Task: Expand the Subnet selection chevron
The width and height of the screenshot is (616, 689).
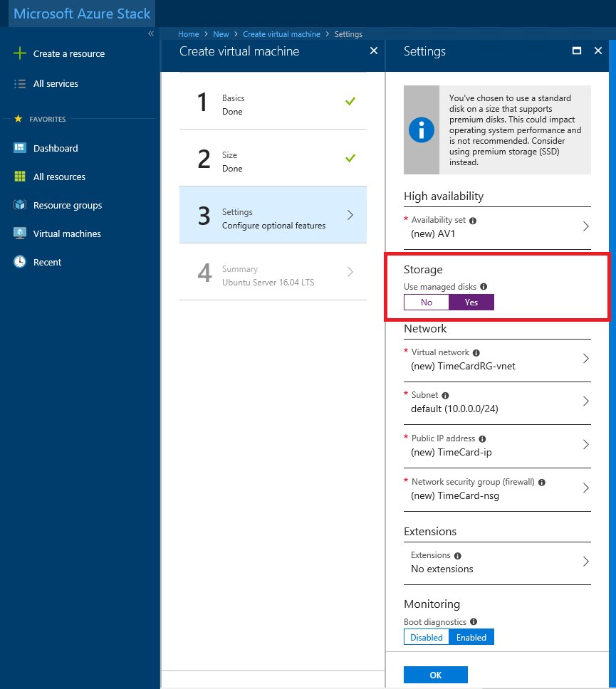Action: [x=585, y=402]
